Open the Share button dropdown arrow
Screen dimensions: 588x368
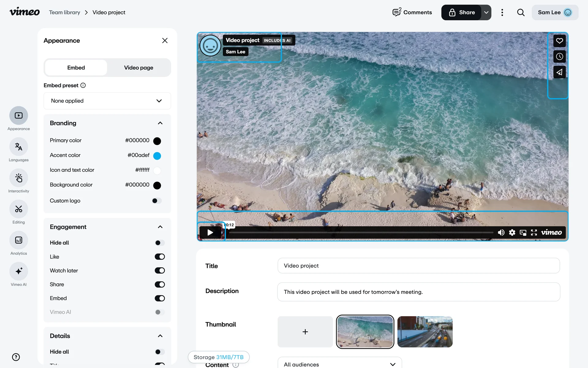click(486, 13)
